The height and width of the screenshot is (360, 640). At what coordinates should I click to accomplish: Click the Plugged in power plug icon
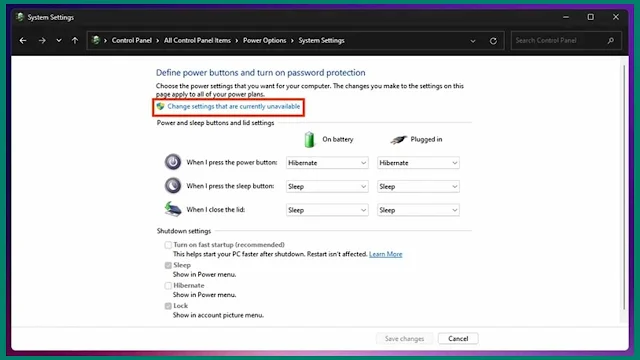[x=398, y=140]
